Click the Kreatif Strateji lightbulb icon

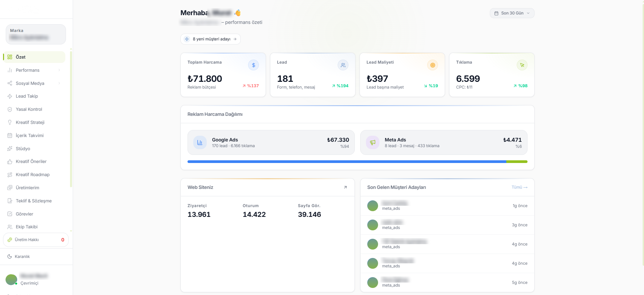click(10, 123)
